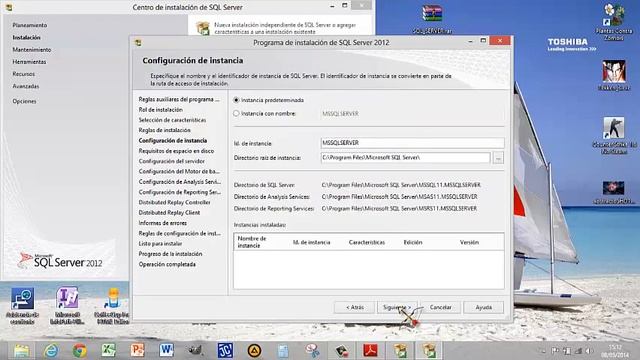640x360 pixels.
Task: Open Excel from the taskbar
Action: click(109, 350)
